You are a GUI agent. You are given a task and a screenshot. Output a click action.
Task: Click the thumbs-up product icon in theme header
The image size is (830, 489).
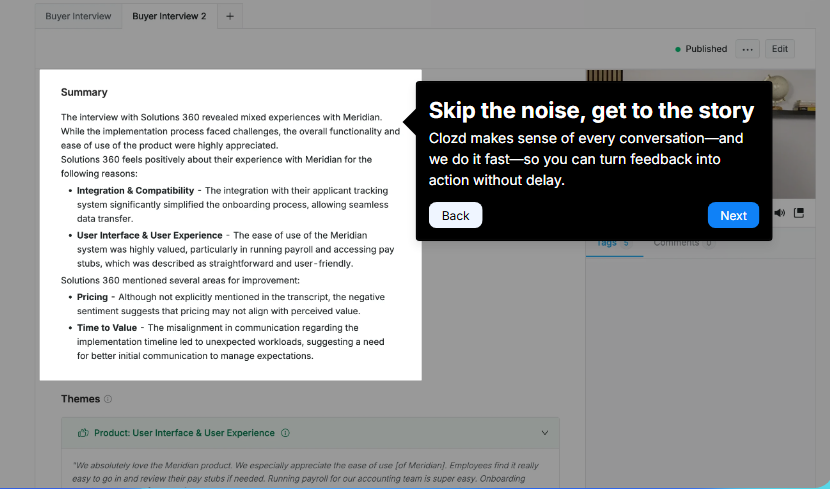[x=83, y=433]
